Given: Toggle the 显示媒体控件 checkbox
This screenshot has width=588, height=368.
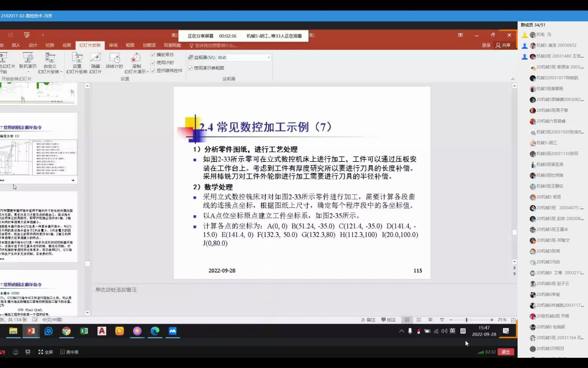Looking at the screenshot, I should (x=153, y=71).
